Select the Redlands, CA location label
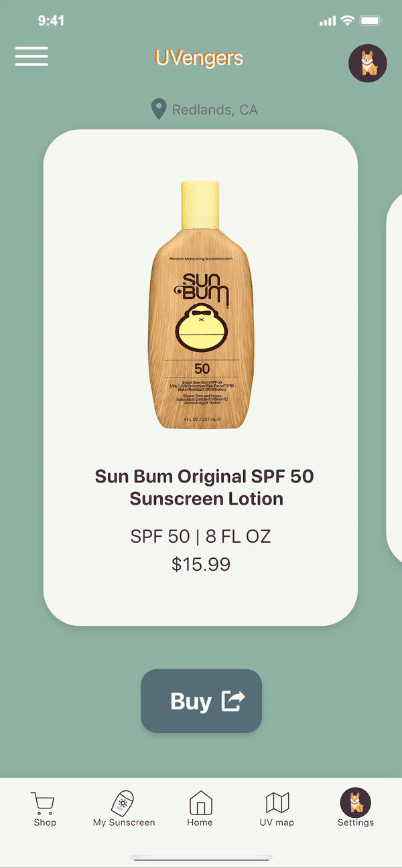The image size is (402, 868). click(214, 110)
